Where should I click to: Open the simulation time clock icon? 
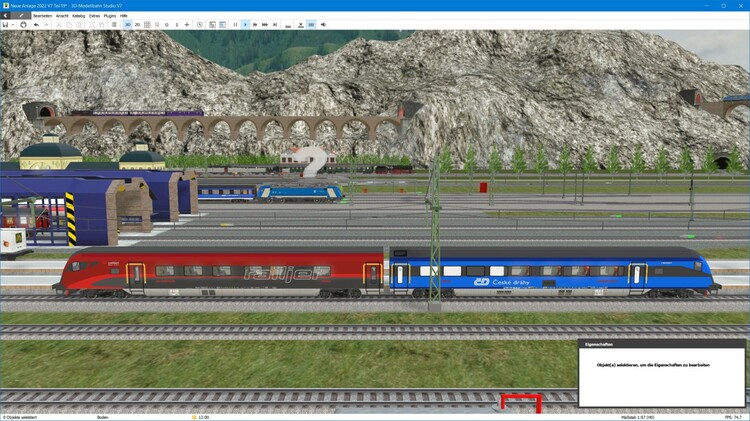pyautogui.click(x=199, y=24)
